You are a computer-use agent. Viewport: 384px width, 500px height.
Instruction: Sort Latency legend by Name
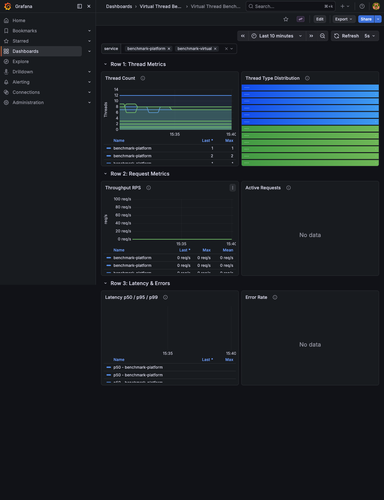[119, 360]
